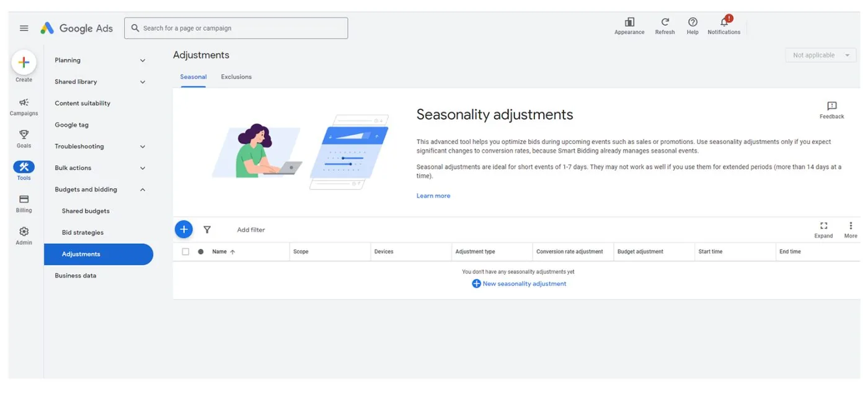This screenshot has height=414, width=868.
Task: Sort by Name column
Action: point(223,252)
